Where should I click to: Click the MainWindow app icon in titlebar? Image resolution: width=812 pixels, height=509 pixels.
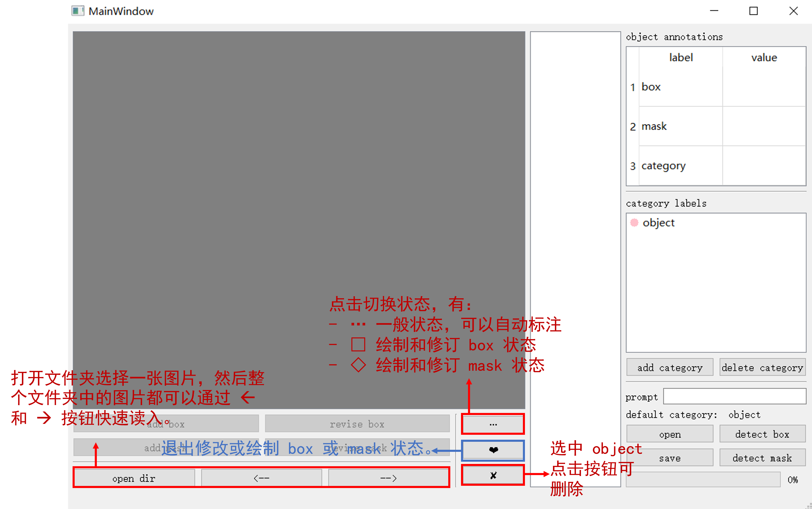(78, 11)
